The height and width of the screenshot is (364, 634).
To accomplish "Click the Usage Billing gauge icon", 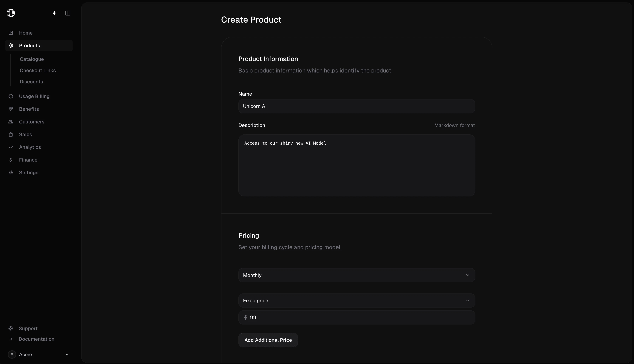I will pyautogui.click(x=11, y=96).
